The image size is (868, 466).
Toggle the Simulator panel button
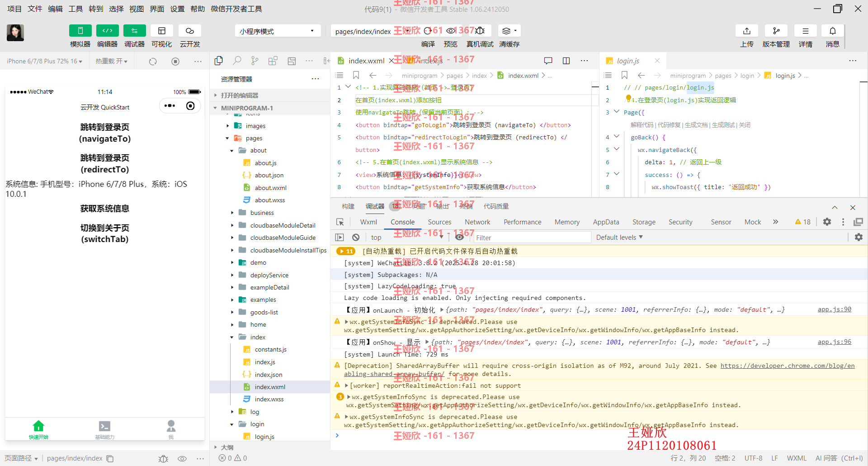pos(80,31)
